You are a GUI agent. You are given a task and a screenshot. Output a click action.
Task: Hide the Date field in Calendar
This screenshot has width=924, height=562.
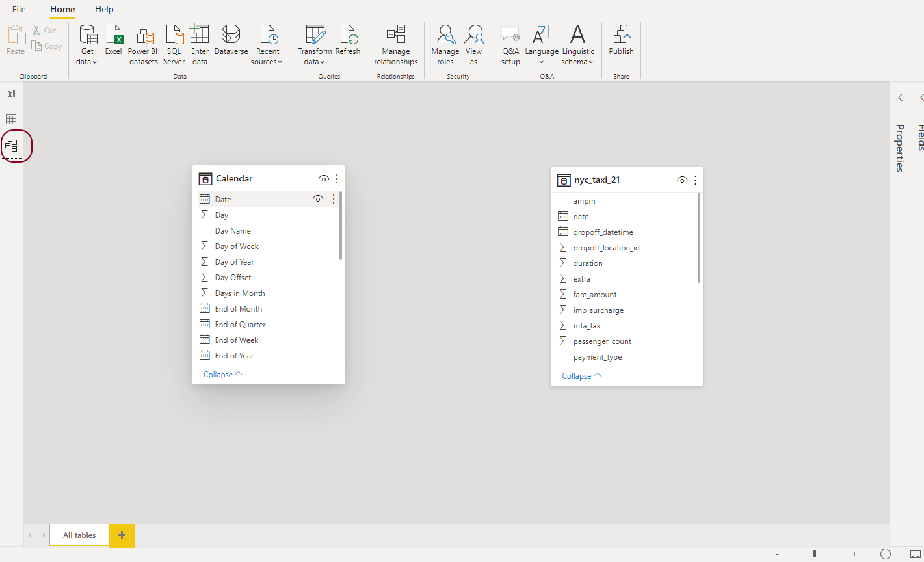pos(318,199)
